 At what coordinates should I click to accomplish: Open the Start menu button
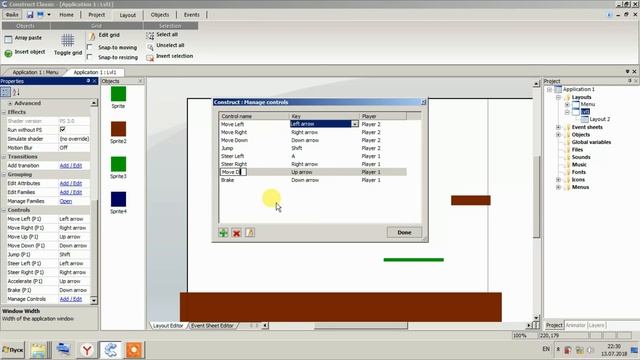coord(13,350)
